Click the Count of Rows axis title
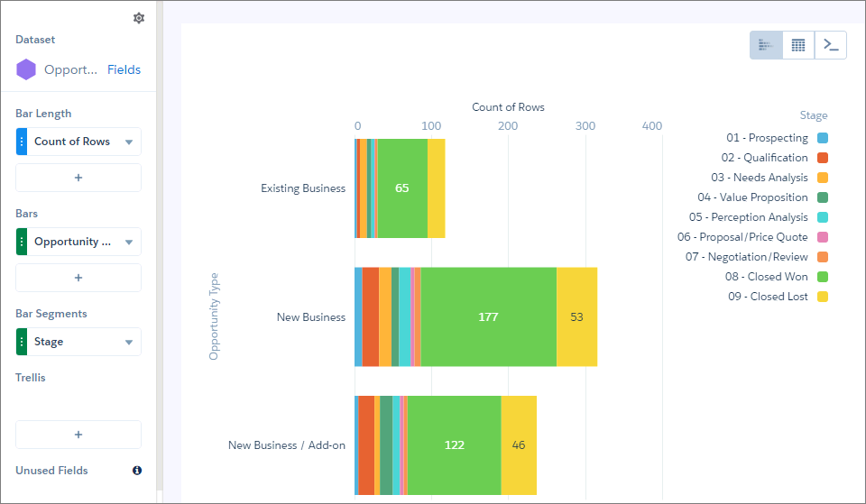Image resolution: width=866 pixels, height=504 pixels. coord(508,107)
